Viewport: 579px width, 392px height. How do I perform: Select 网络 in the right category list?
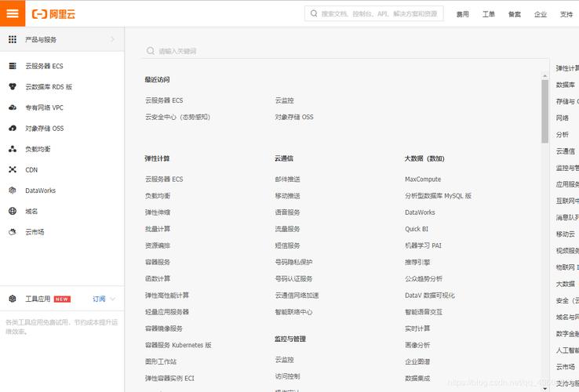coord(563,118)
